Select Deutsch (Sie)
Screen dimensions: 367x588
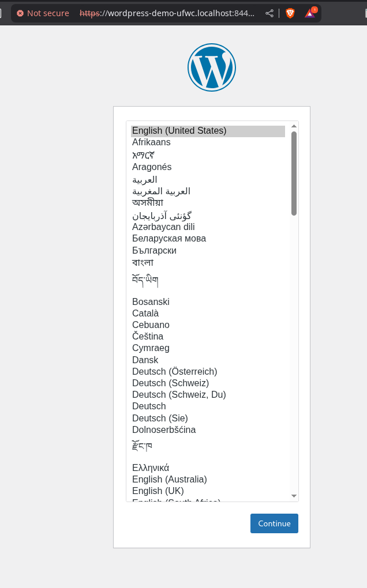208,418
